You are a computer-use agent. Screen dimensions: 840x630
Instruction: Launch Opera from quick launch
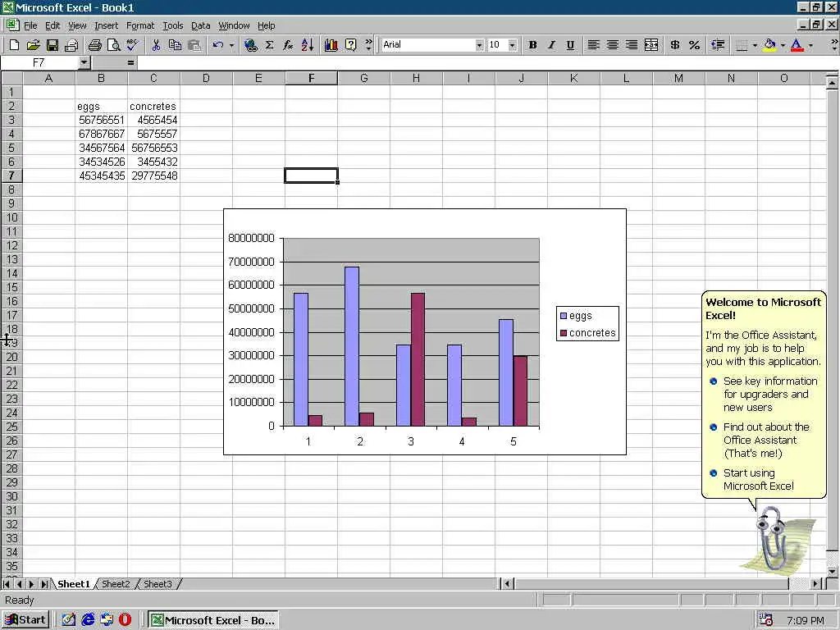[126, 620]
